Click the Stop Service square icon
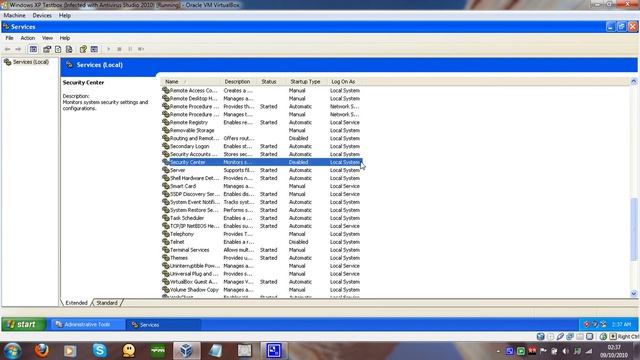Image resolution: width=640 pixels, height=360 pixels. 119,49
